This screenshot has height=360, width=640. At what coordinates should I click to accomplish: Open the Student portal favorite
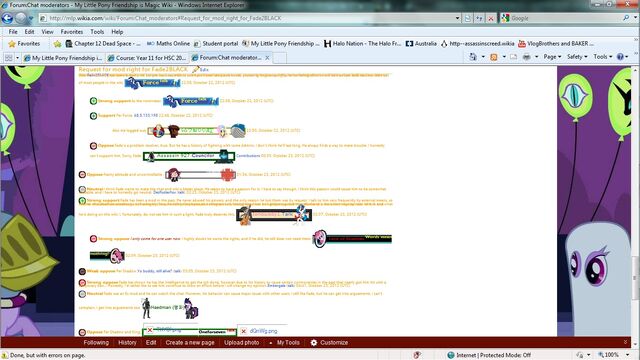(x=216, y=43)
